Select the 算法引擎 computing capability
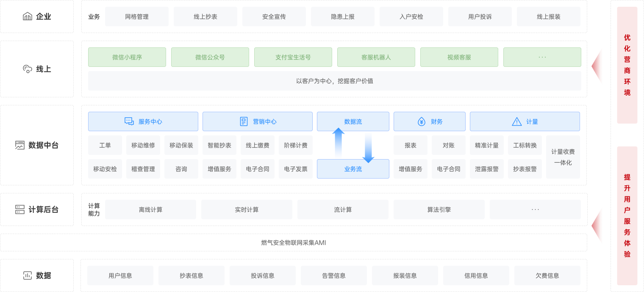Screen dimensions: 644x292 coord(439,209)
